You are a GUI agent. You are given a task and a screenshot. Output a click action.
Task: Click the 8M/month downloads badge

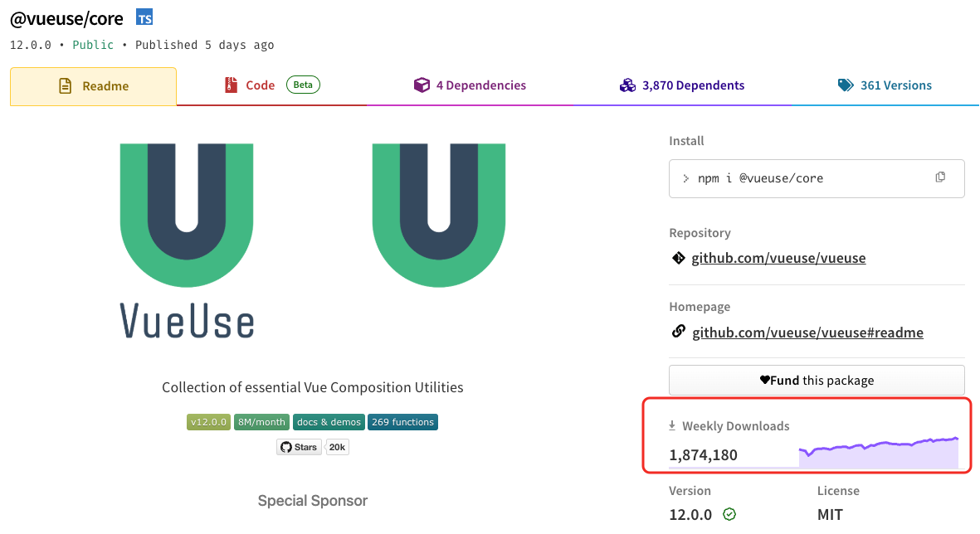(x=261, y=422)
